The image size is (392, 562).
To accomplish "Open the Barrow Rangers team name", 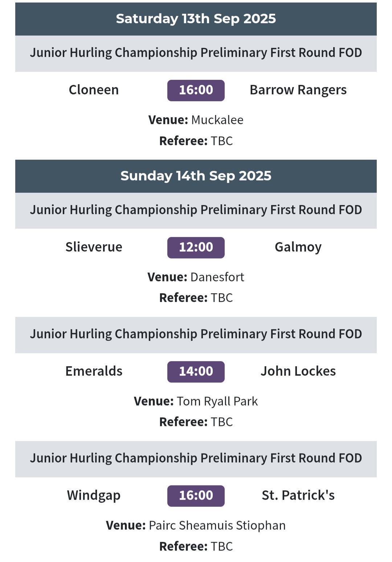I will pos(298,90).
